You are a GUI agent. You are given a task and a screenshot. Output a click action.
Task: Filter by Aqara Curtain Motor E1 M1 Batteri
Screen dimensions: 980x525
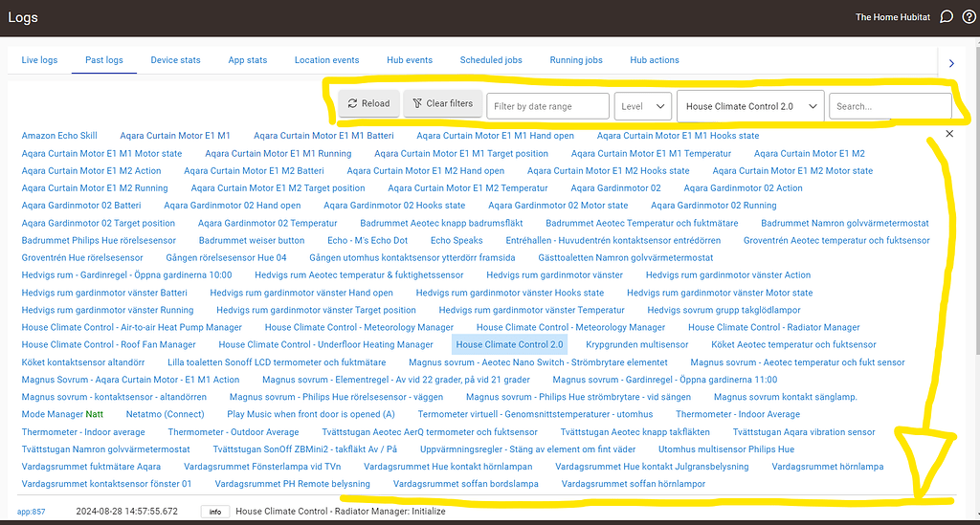[x=323, y=136]
